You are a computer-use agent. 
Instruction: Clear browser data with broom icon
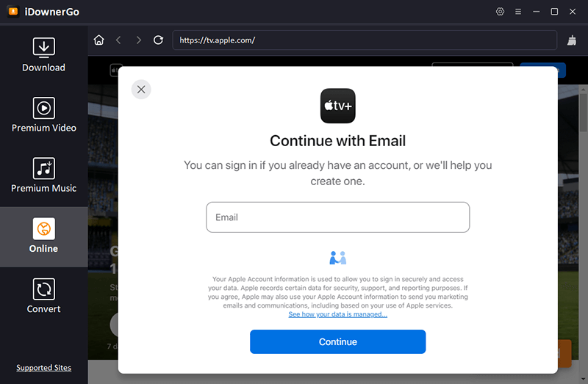coord(572,40)
